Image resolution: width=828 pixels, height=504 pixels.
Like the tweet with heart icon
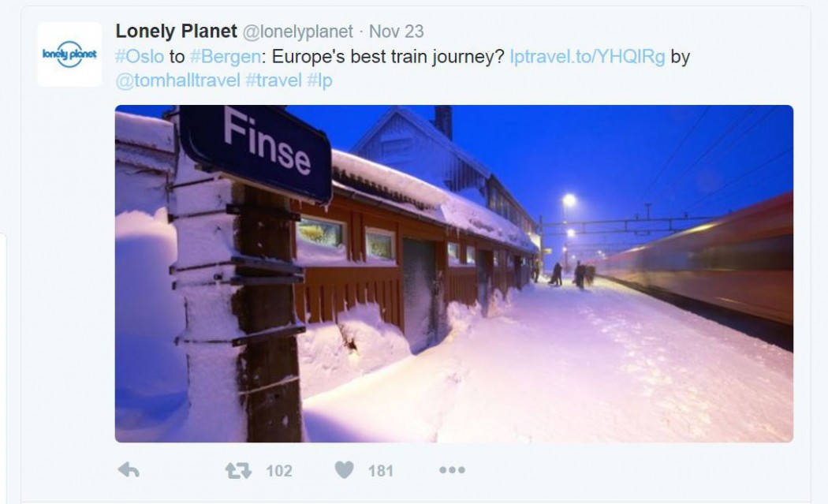click(x=345, y=469)
